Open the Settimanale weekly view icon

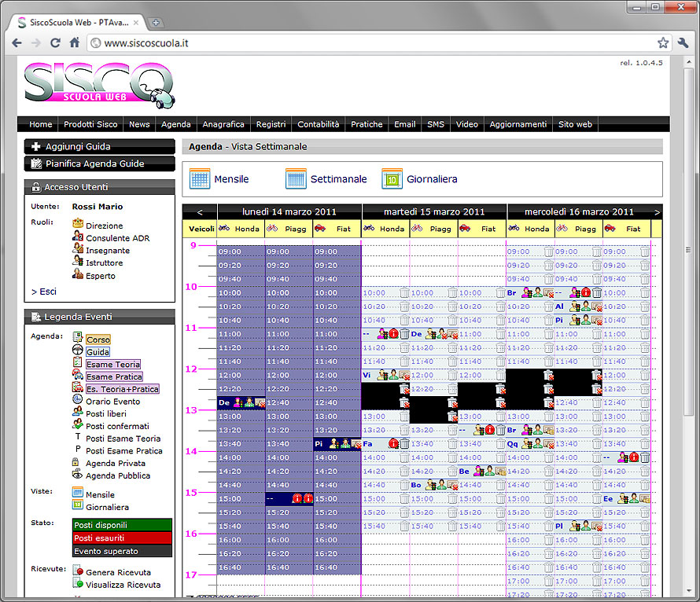(x=296, y=178)
